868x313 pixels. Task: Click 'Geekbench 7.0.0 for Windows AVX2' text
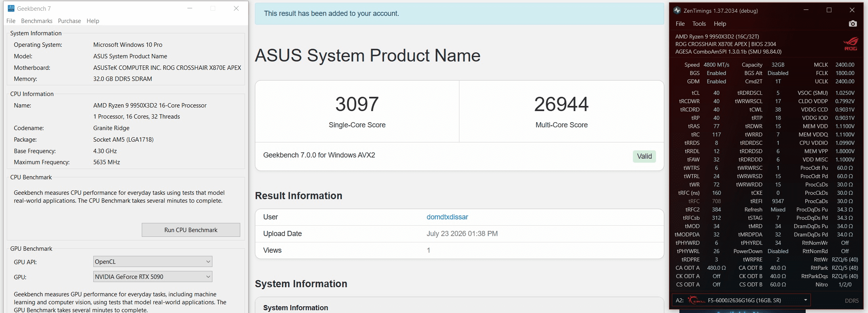[319, 155]
